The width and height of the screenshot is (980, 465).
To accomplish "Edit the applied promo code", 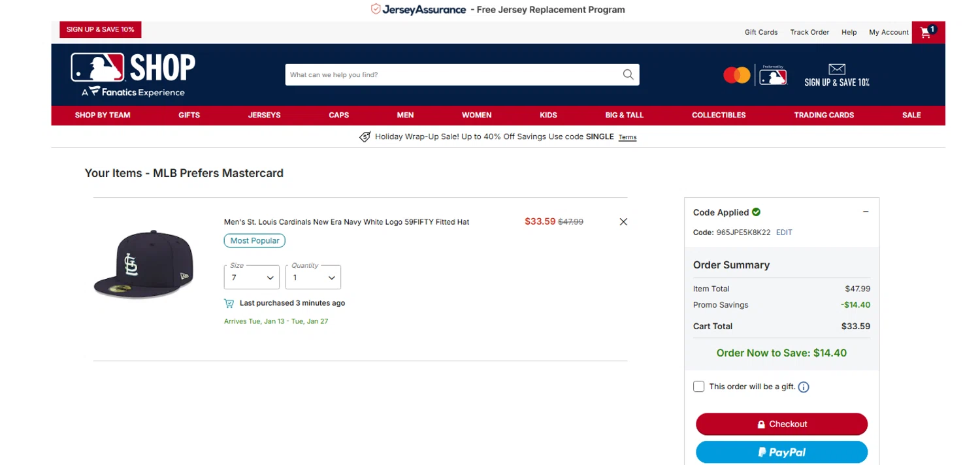I will tap(784, 232).
